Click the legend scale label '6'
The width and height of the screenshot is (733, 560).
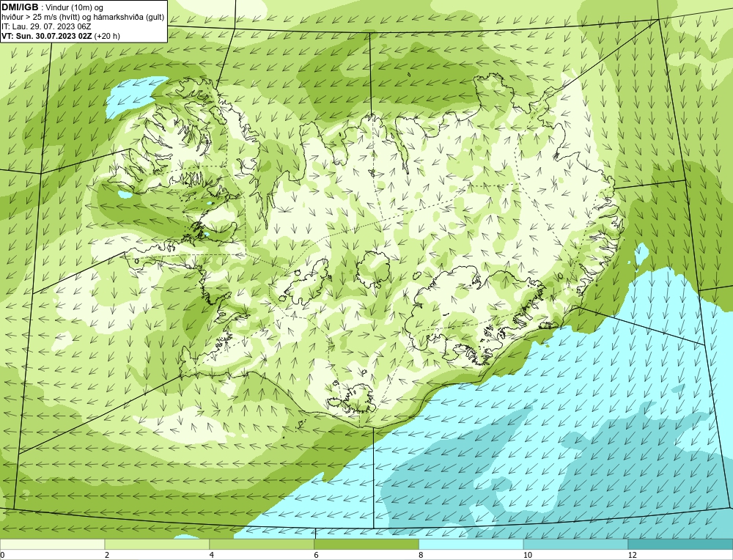coord(317,556)
